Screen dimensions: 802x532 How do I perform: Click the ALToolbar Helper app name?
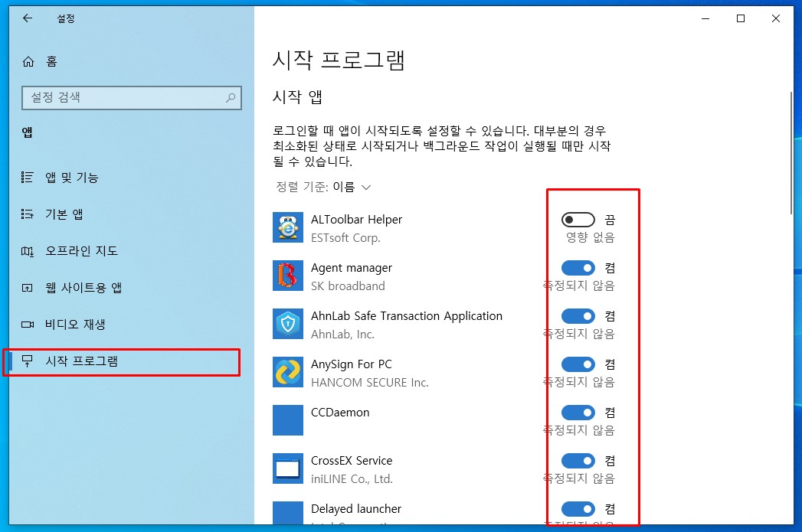coord(356,220)
